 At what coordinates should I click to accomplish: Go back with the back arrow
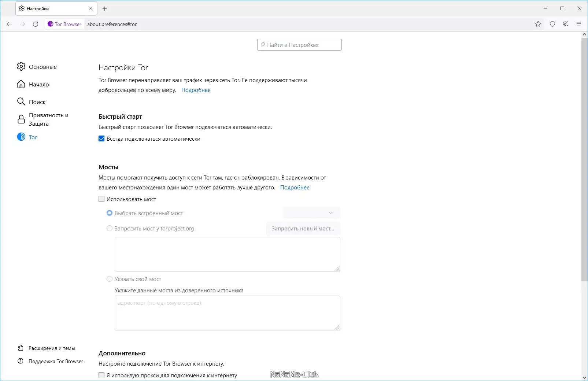[x=9, y=24]
